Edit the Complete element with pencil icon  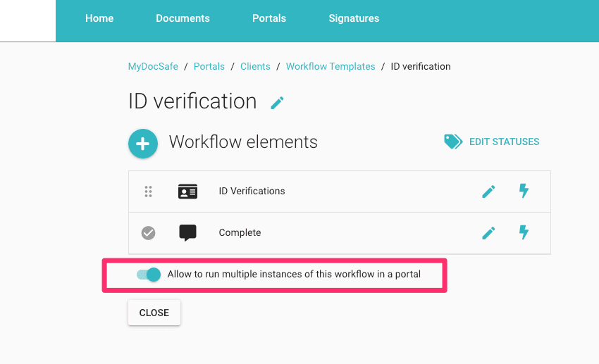pyautogui.click(x=488, y=233)
